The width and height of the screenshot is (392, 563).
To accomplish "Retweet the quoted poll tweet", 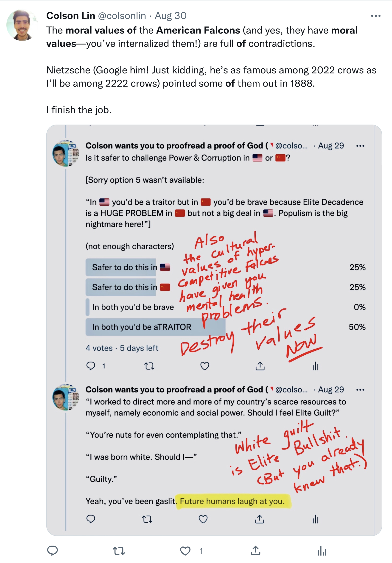I will click(149, 366).
